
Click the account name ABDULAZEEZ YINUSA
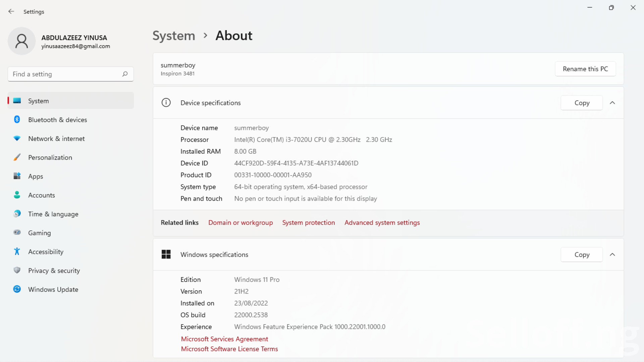[x=74, y=38]
